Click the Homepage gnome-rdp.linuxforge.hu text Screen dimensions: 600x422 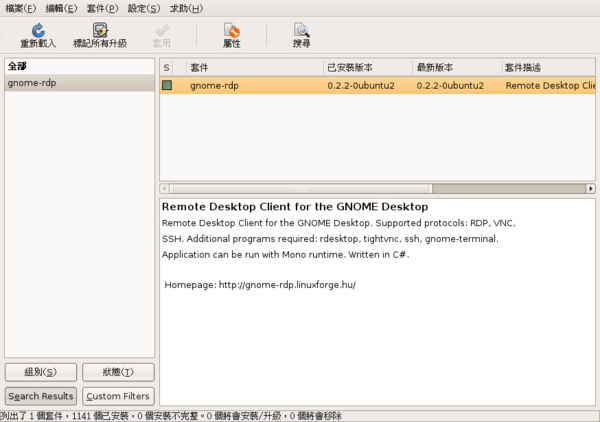coord(260,285)
